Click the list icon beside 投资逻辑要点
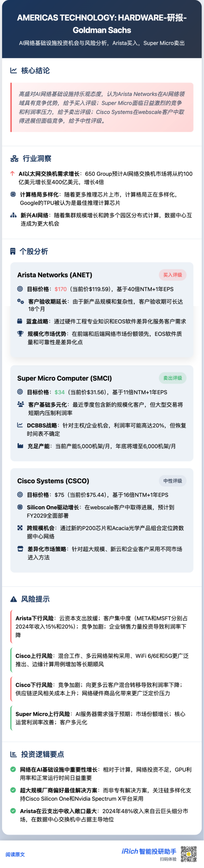This screenshot has width=204, height=868. (x=14, y=754)
